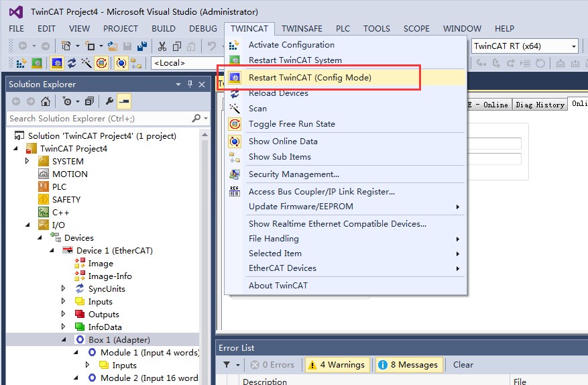Click Restart TwinCAT System green toolbar icon
Image resolution: width=588 pixels, height=385 pixels.
pos(37,63)
